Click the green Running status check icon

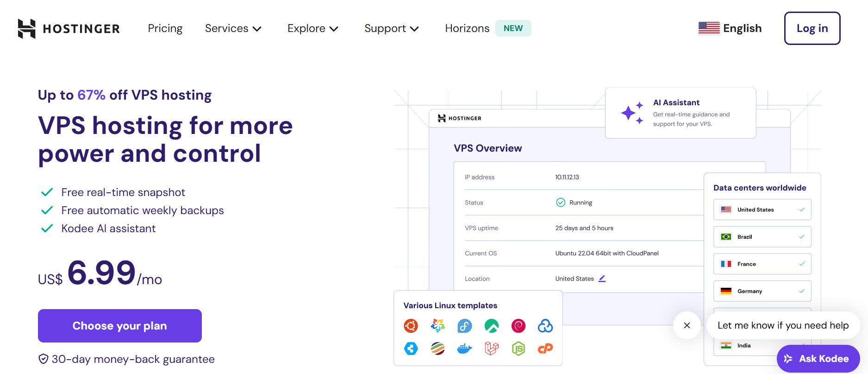pos(561,203)
